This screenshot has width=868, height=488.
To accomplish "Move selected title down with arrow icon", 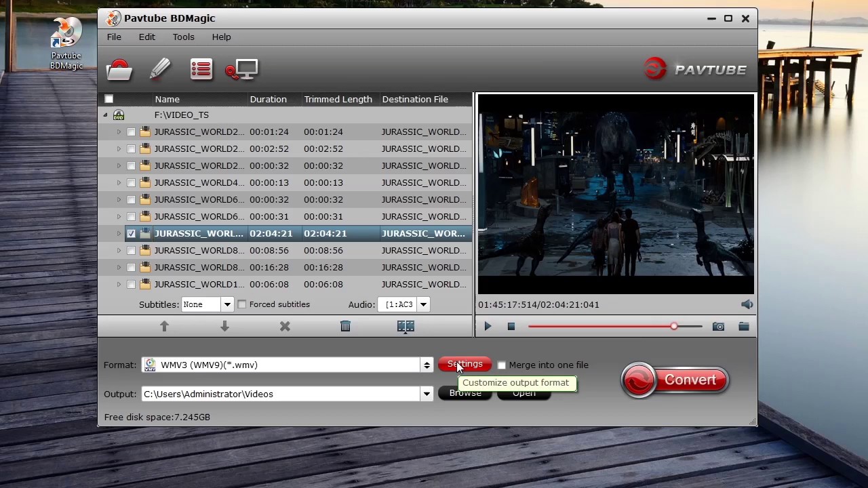I will pos(224,326).
